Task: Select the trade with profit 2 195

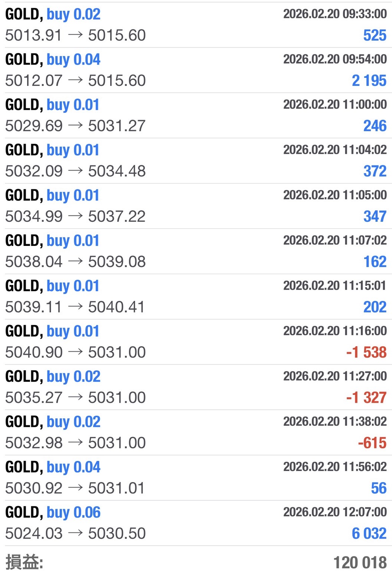Action: coord(369,81)
